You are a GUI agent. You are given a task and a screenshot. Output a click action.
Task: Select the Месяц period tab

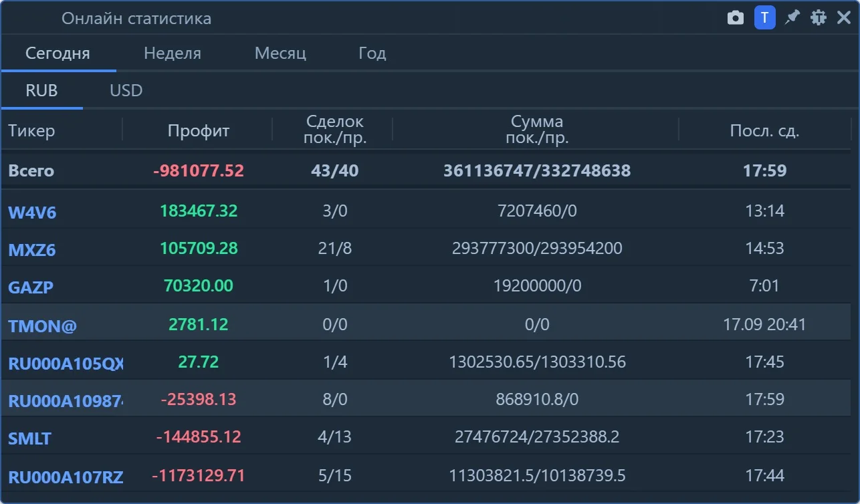(280, 53)
